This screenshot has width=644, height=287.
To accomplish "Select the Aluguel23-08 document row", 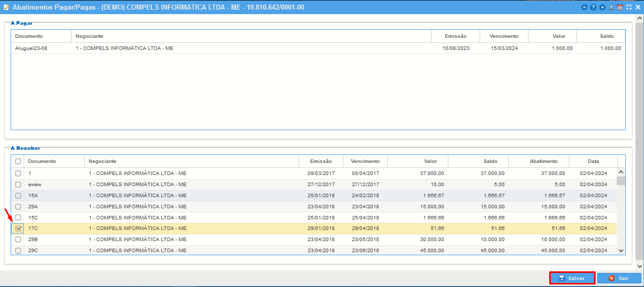I will pos(318,48).
